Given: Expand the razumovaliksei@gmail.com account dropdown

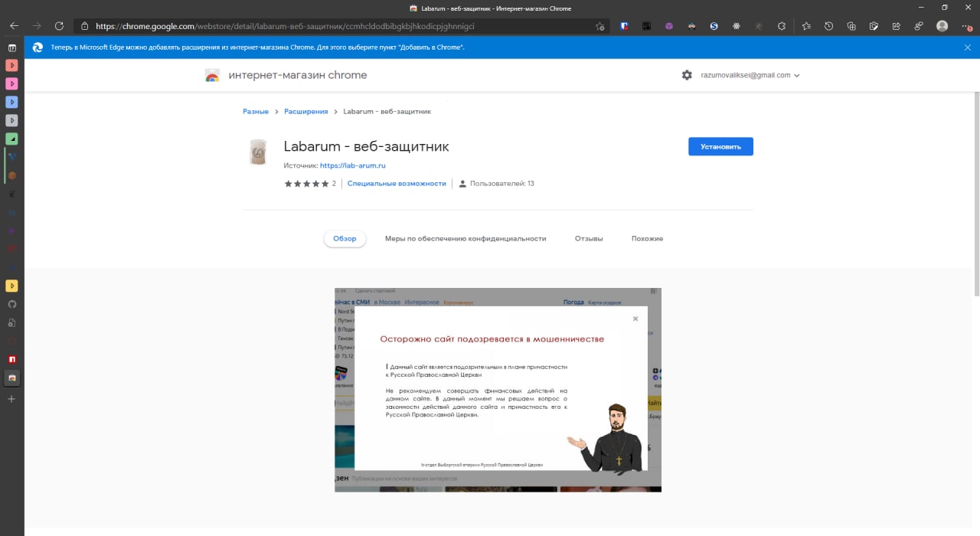Looking at the screenshot, I should pos(750,75).
